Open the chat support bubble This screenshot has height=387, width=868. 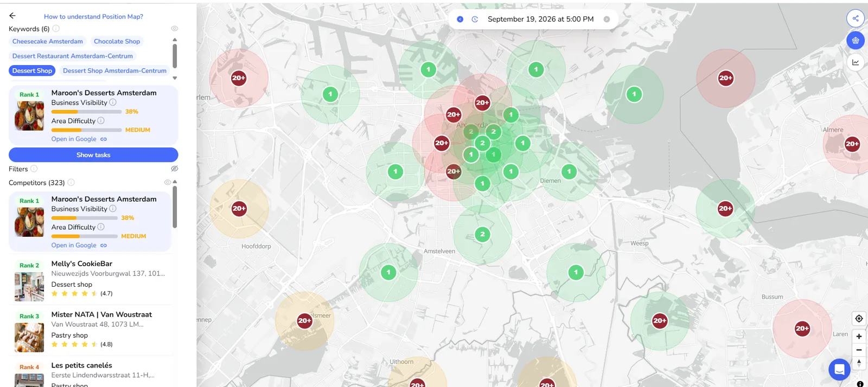[839, 370]
